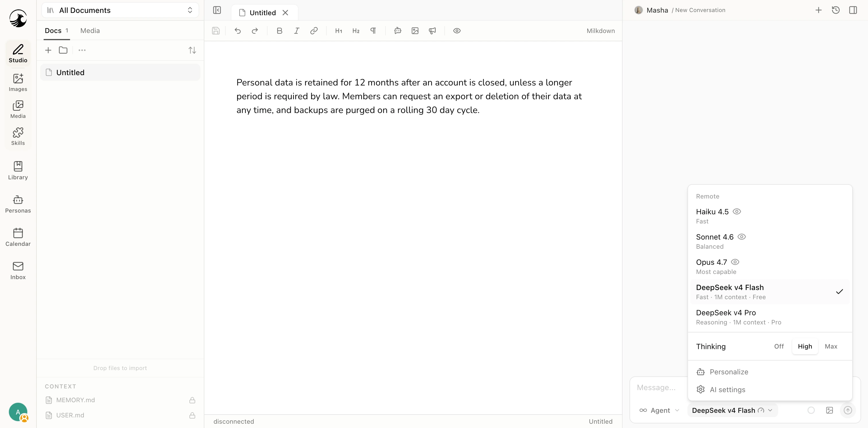Set Thinking to High

point(805,346)
